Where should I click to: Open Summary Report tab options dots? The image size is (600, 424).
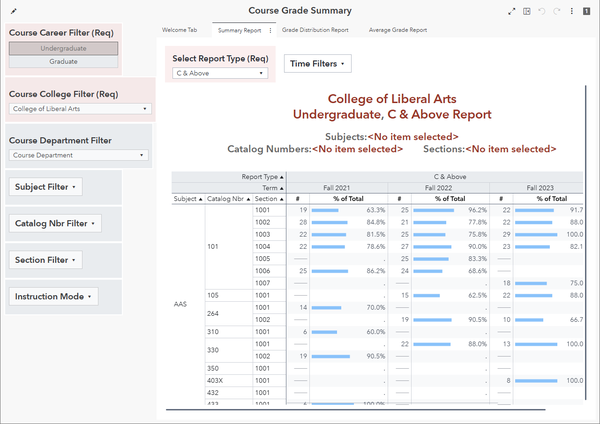271,31
